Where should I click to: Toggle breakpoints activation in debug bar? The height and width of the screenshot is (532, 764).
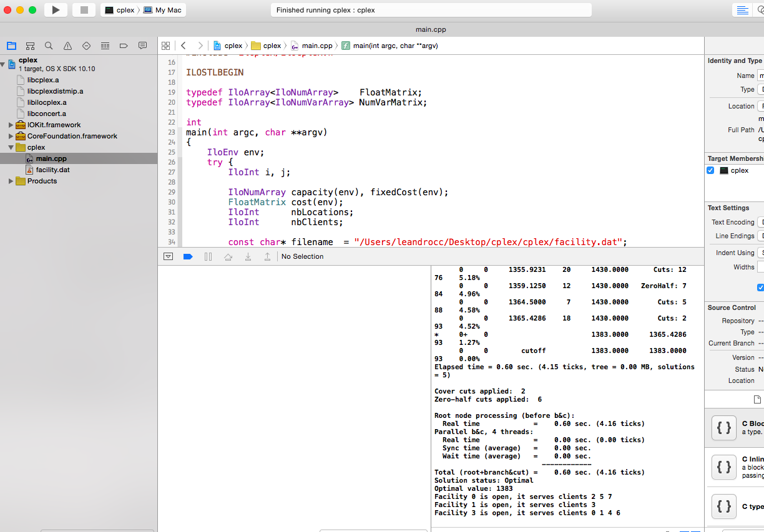(188, 256)
